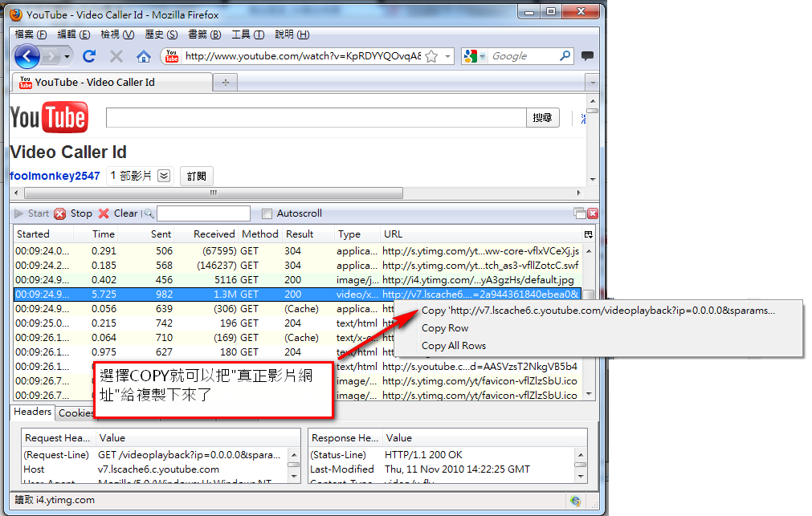Open the foolmonkey2547 channel link
The height and width of the screenshot is (516, 812).
coord(55,176)
